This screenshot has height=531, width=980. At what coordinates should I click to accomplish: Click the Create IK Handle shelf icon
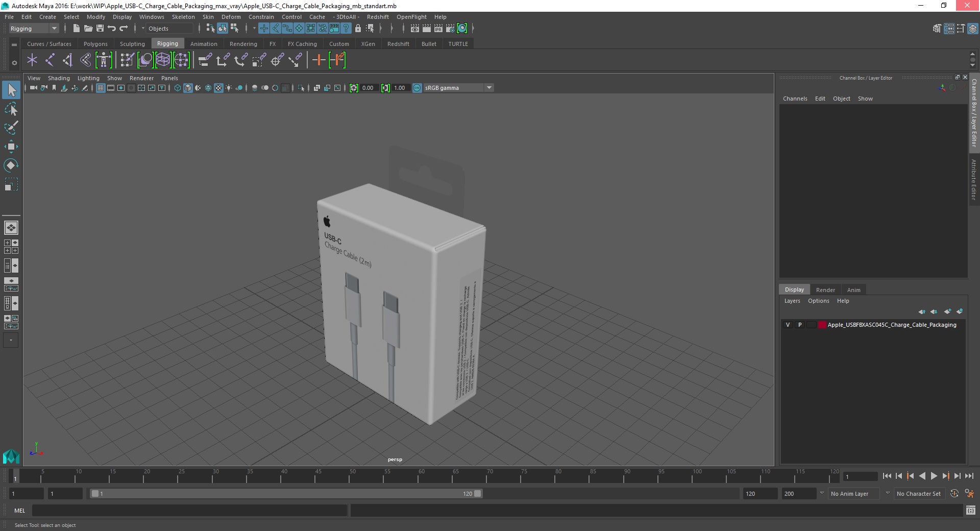coord(68,60)
